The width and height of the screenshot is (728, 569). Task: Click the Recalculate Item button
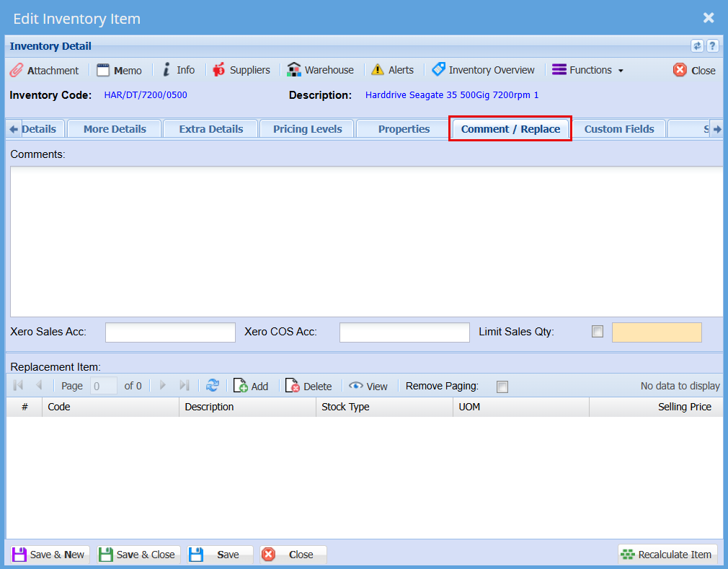click(x=667, y=555)
